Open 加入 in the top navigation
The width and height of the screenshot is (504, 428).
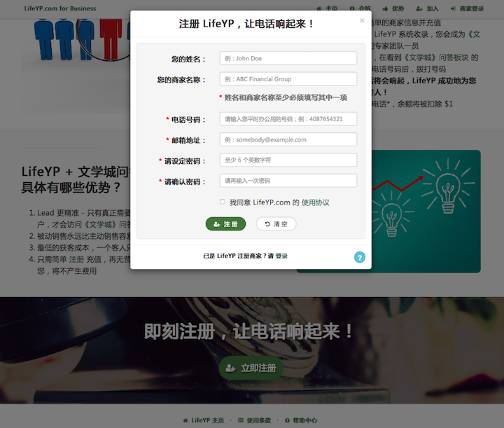click(x=427, y=8)
